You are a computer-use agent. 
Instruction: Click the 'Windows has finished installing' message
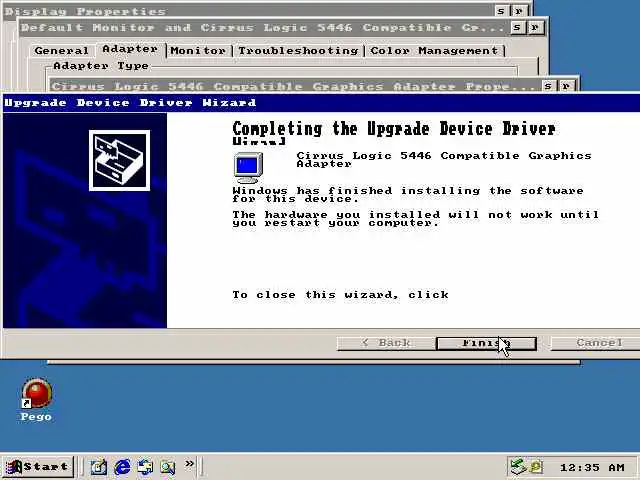coord(408,195)
